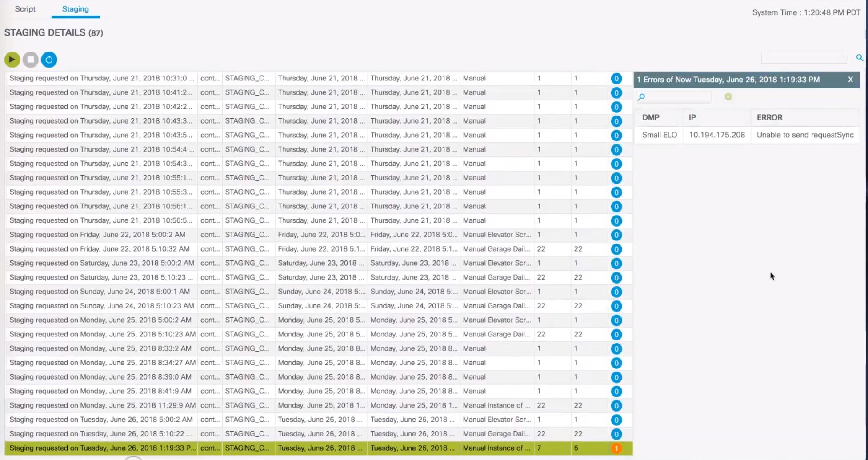Click the orange error count badge on highlighted row
868x460 pixels.
pos(616,448)
